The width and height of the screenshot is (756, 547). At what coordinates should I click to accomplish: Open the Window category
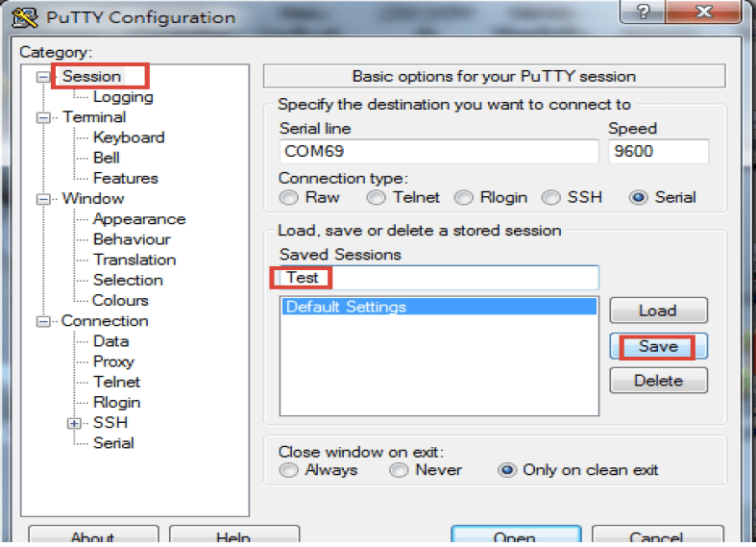93,199
